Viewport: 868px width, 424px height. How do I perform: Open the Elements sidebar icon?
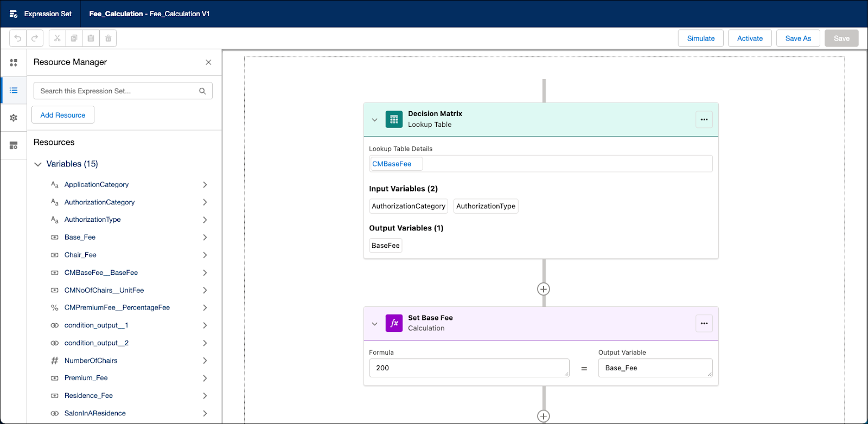[14, 63]
